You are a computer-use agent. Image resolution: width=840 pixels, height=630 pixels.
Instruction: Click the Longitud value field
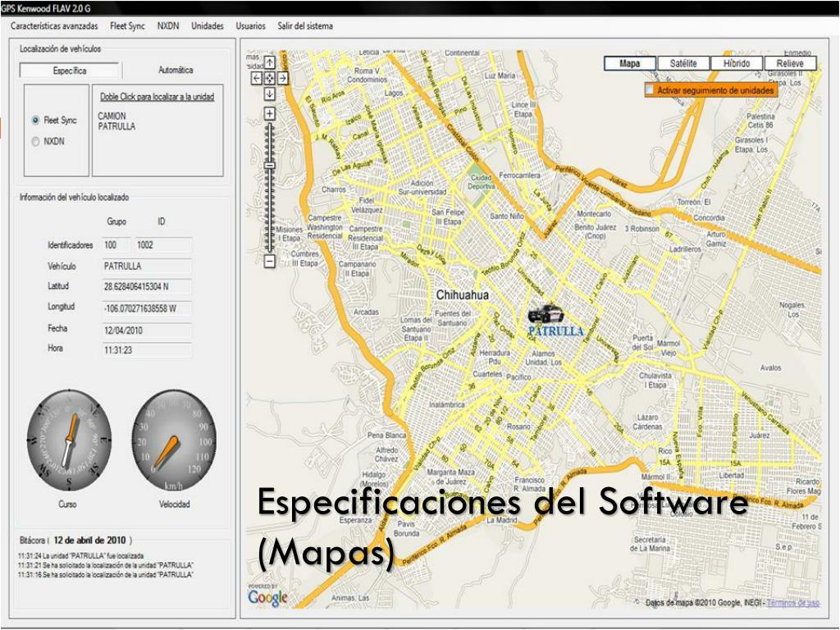click(147, 308)
